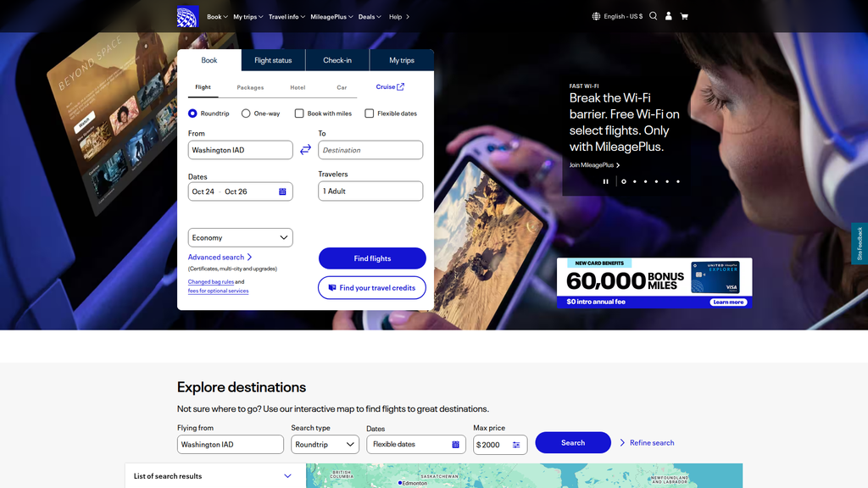Click Max price filter sliders icon
Viewport: 868px width, 488px height.
(516, 445)
